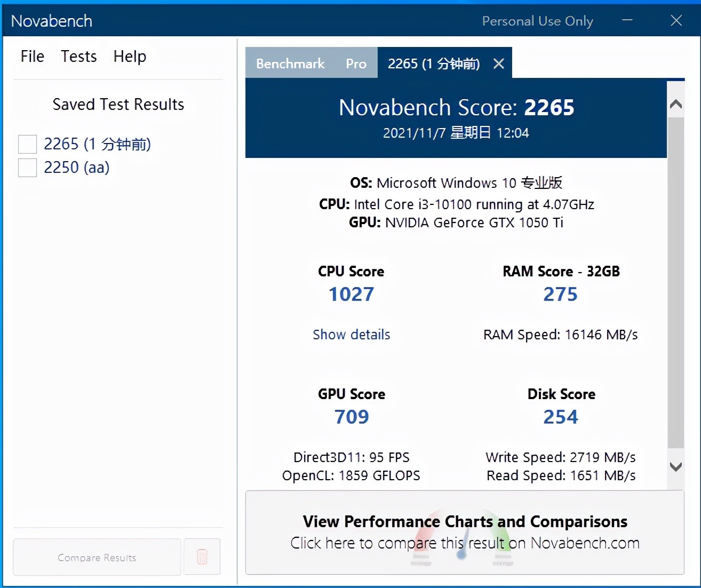Expand CPU Show details link
This screenshot has width=701, height=588.
(x=351, y=335)
